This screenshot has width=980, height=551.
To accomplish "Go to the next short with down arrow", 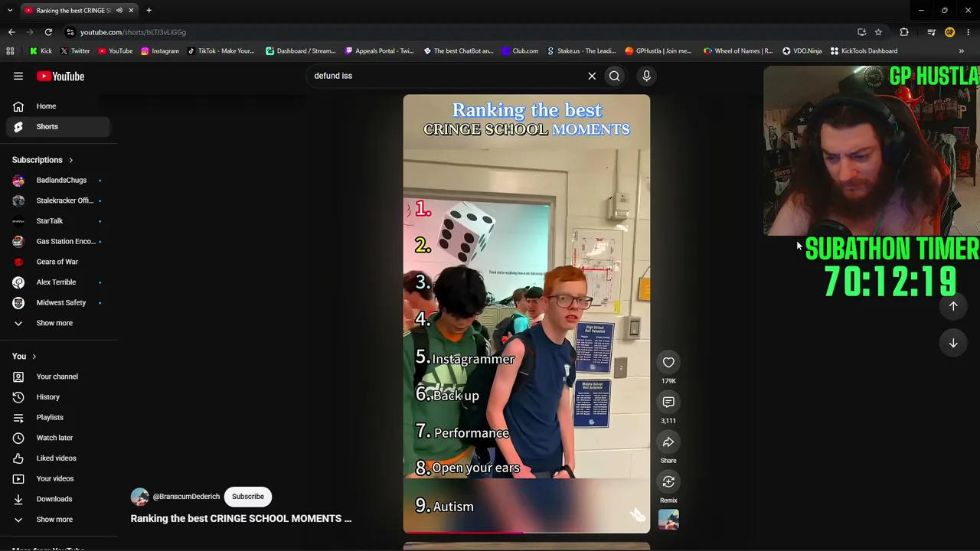I will 953,344.
